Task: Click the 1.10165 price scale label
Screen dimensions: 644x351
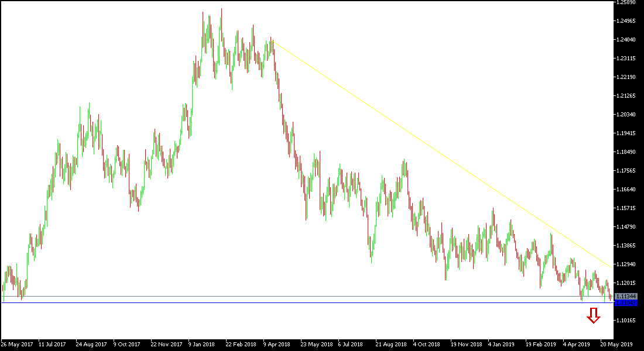Action: [x=626, y=319]
